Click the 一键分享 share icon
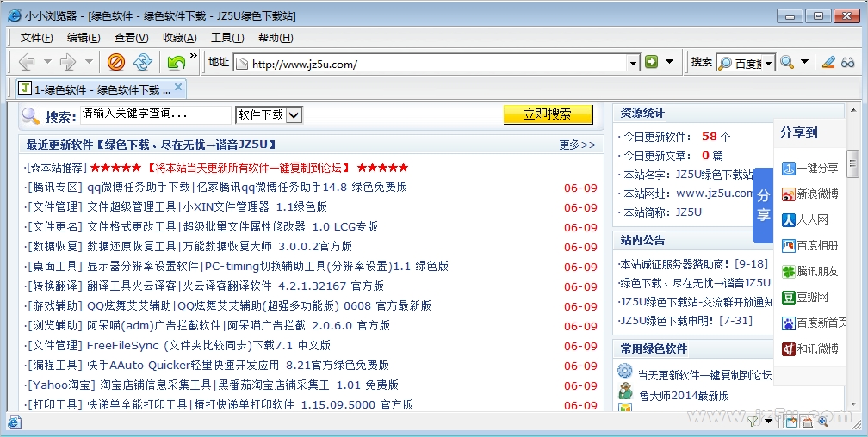This screenshot has width=868, height=437. (788, 168)
